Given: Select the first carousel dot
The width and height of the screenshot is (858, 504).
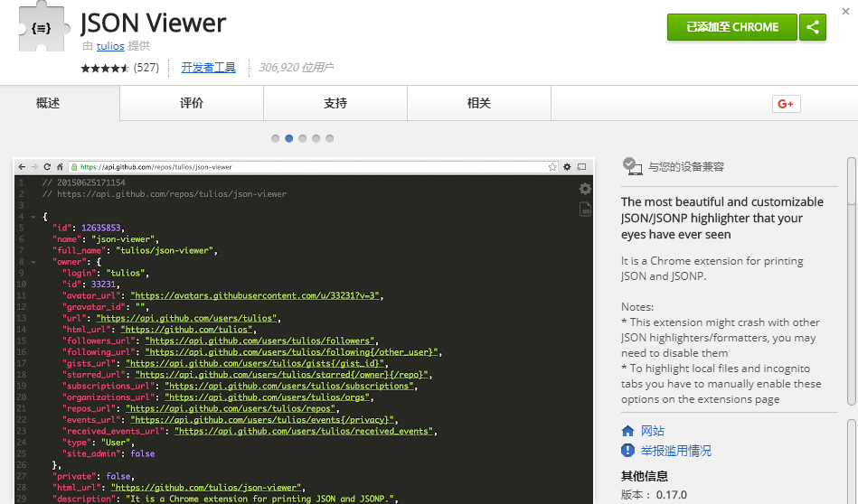Looking at the screenshot, I should pos(275,138).
